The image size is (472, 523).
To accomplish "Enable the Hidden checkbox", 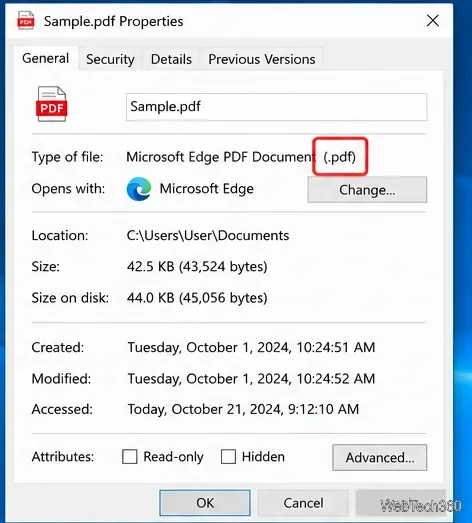I will (x=228, y=456).
